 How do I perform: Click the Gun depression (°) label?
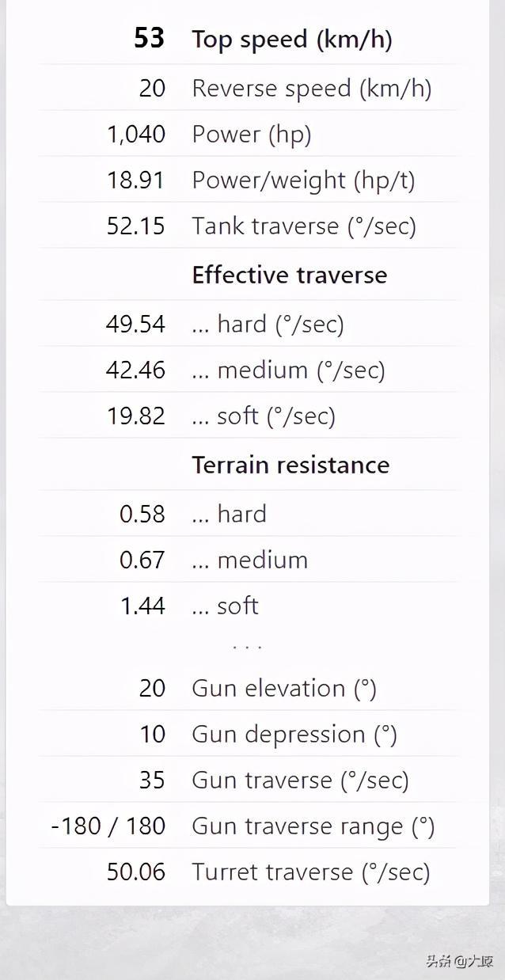[294, 734]
